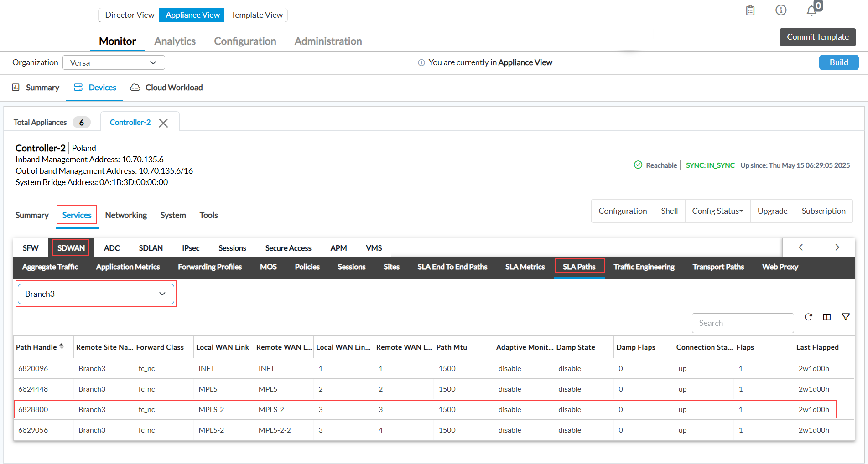Switch to Template View
The height and width of the screenshot is (464, 868).
coord(257,15)
